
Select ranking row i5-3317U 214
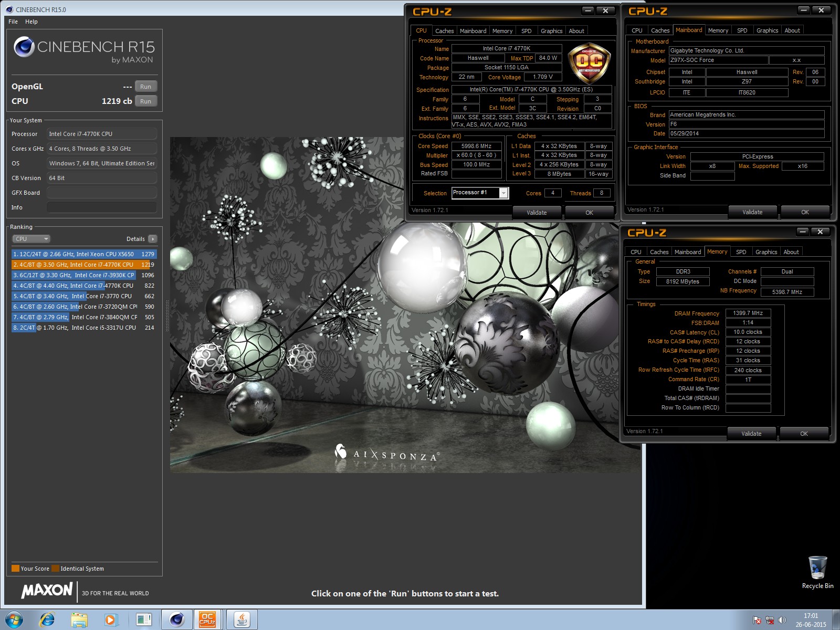click(84, 328)
